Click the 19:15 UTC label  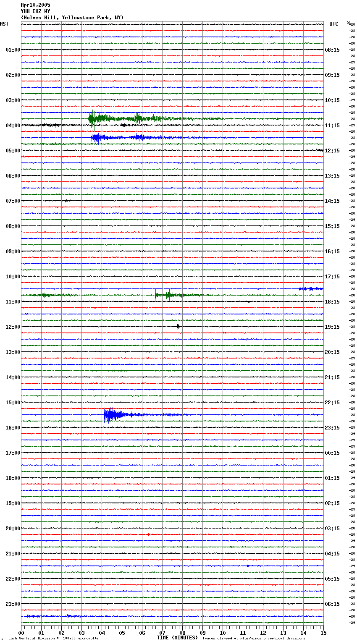332,327
